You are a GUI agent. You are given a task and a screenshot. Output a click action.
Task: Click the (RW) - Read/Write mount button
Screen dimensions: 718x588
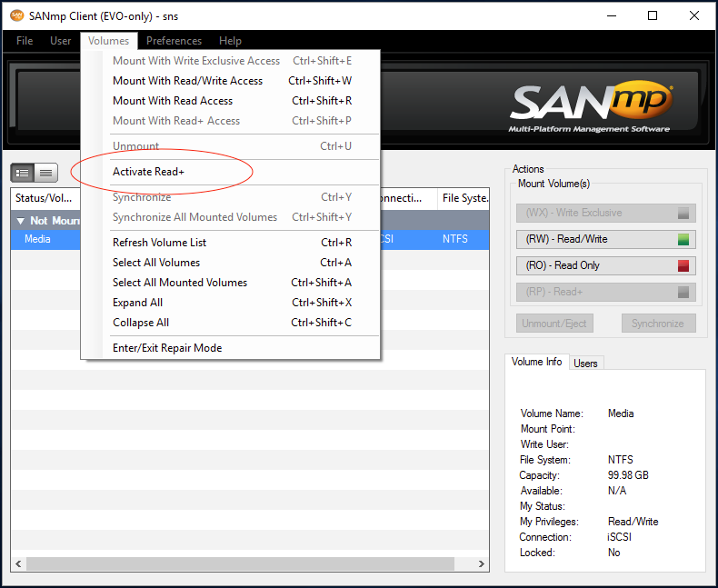pos(606,240)
